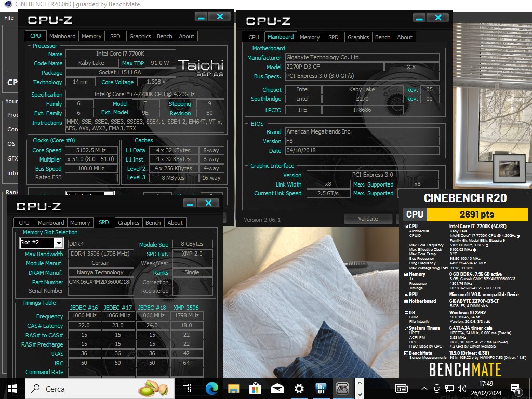Click the 2691 pts score bar
The width and height of the screenshot is (532, 399).
tap(477, 215)
